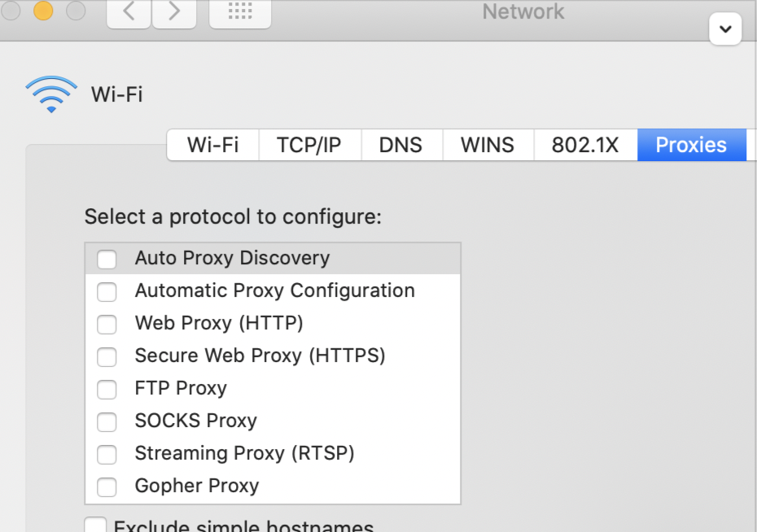
Task: Click the forward navigation arrow
Action: [174, 13]
